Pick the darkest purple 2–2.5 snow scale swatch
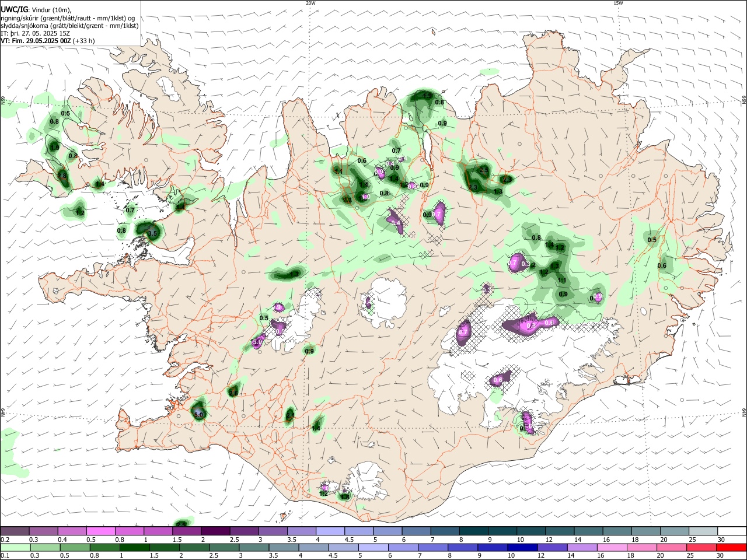 (x=215, y=531)
